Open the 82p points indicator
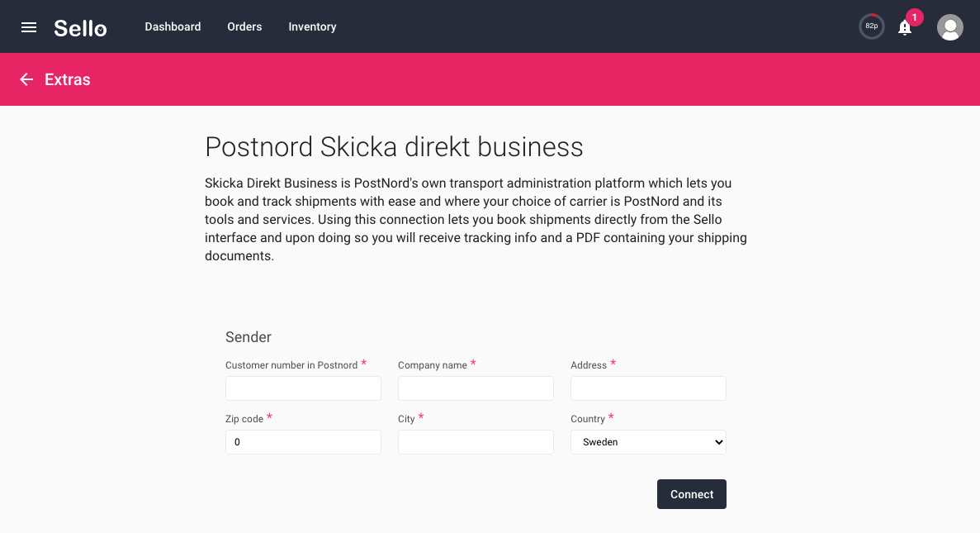 871,26
